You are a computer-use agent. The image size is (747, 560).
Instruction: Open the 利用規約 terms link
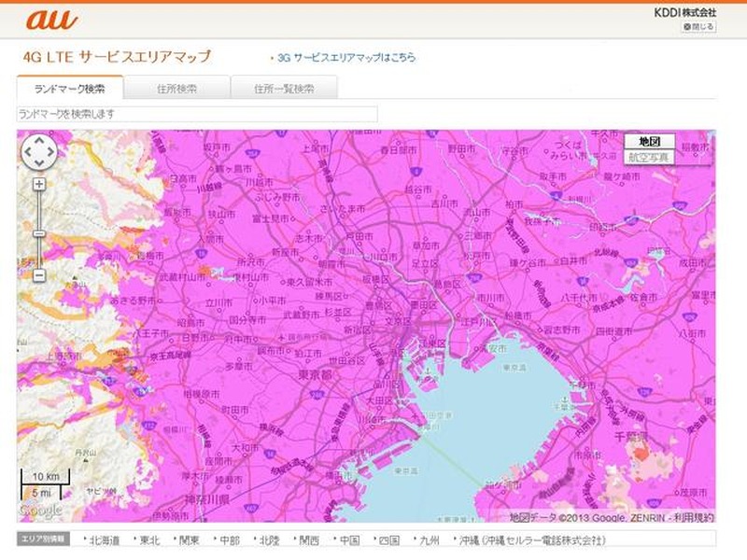tap(694, 517)
